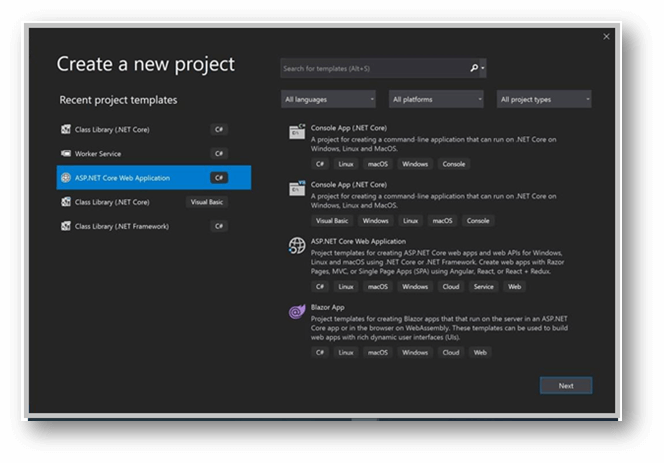
Task: Open the All project types dropdown
Action: (544, 99)
